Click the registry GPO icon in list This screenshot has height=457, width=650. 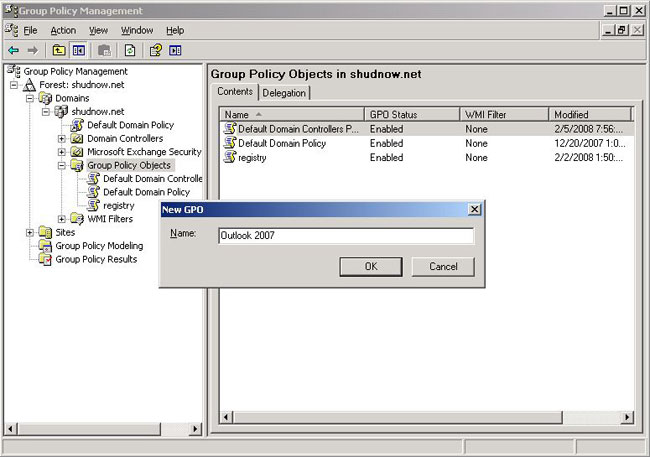[229, 158]
